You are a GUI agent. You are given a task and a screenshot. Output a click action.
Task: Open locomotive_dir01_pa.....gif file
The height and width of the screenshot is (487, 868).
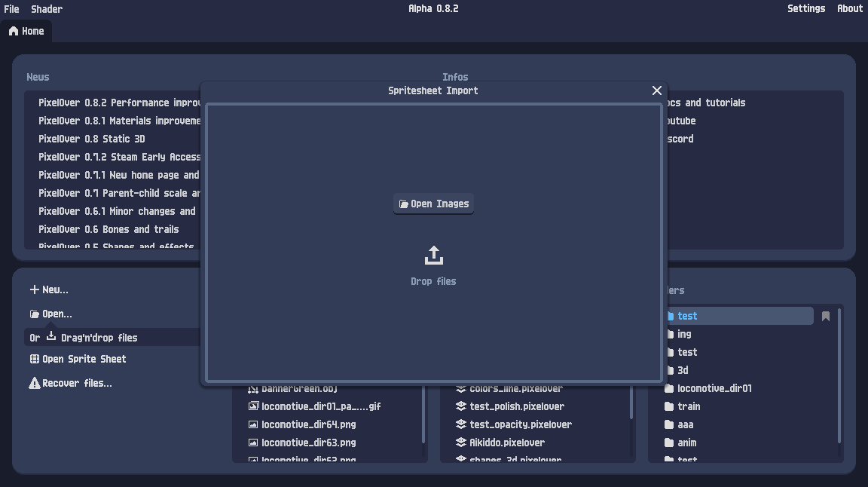click(320, 406)
